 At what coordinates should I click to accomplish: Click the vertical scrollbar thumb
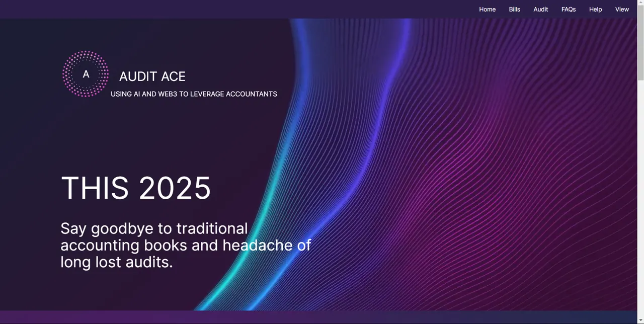640,43
